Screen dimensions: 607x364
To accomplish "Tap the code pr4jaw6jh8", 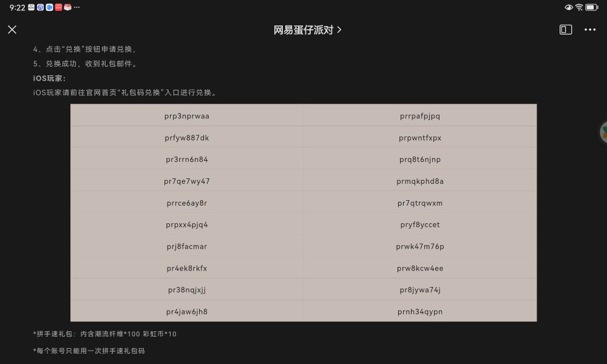I will coord(187,312).
